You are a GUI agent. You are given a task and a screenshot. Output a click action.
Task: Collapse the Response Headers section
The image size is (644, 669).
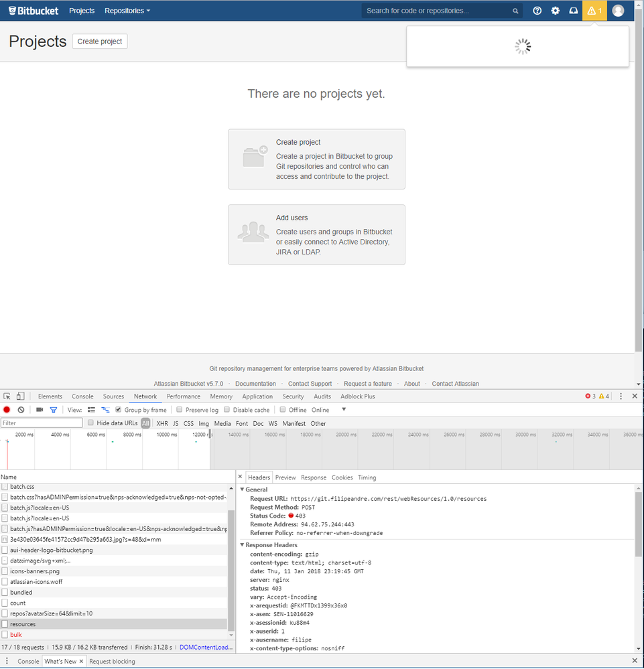242,545
